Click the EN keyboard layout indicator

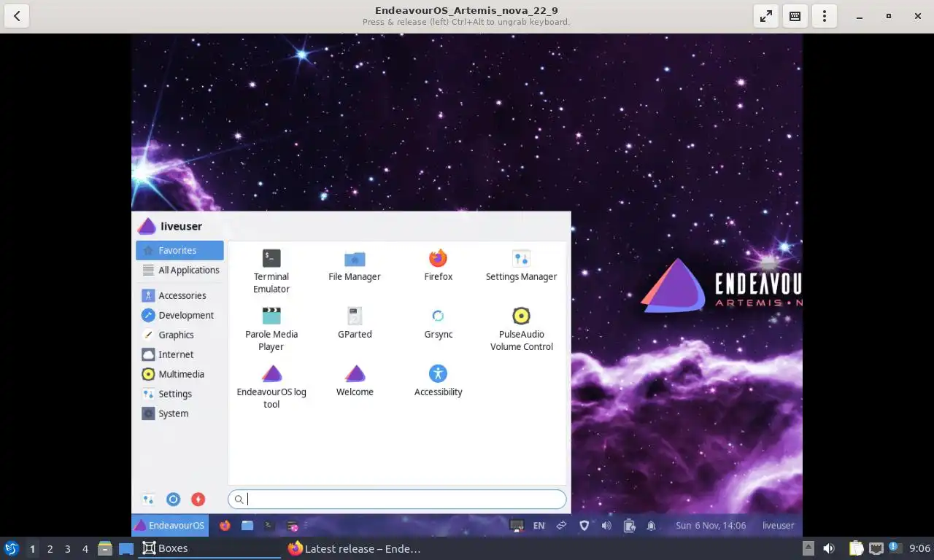pyautogui.click(x=539, y=525)
